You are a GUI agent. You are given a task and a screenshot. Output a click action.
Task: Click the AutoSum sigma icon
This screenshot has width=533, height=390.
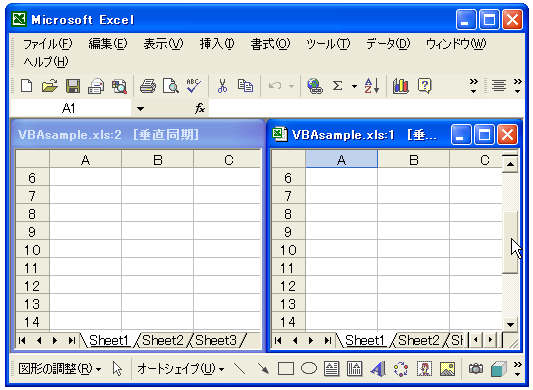[x=337, y=86]
